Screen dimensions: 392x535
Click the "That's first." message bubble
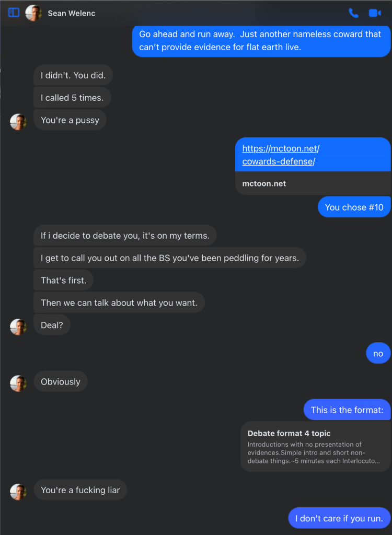click(64, 281)
